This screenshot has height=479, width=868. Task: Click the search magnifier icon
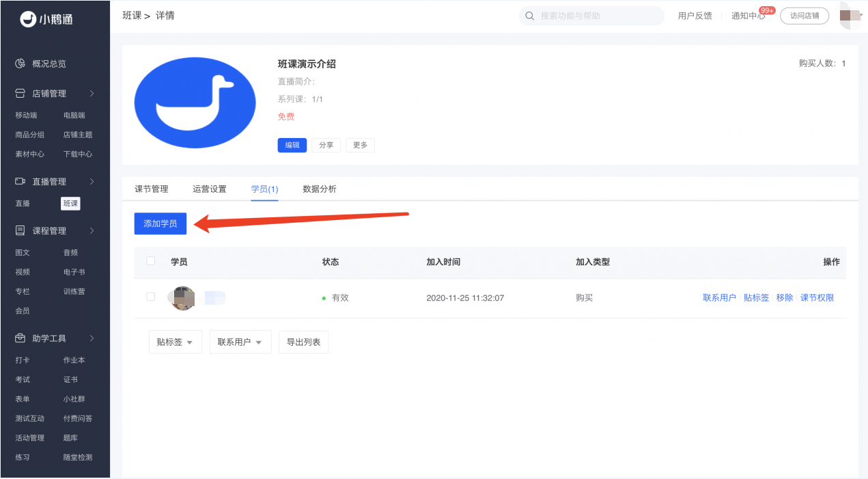coord(529,15)
